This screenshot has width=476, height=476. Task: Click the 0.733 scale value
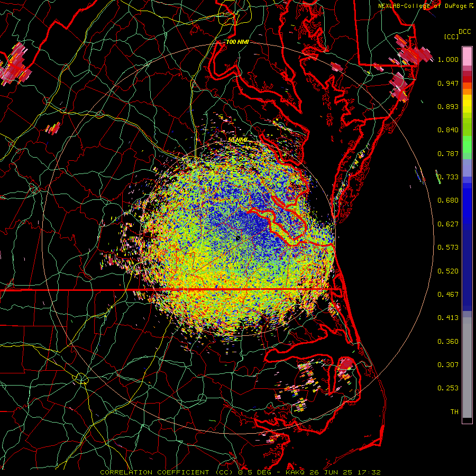point(448,177)
